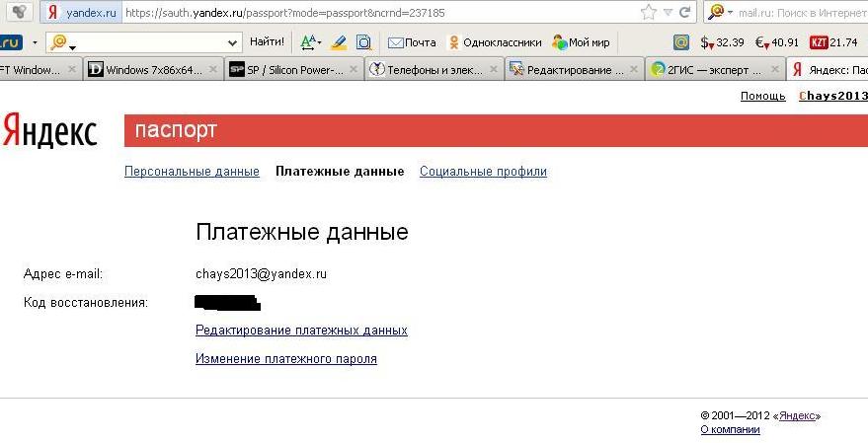
Task: Open Мой мир from the toolbar
Action: pos(581,42)
